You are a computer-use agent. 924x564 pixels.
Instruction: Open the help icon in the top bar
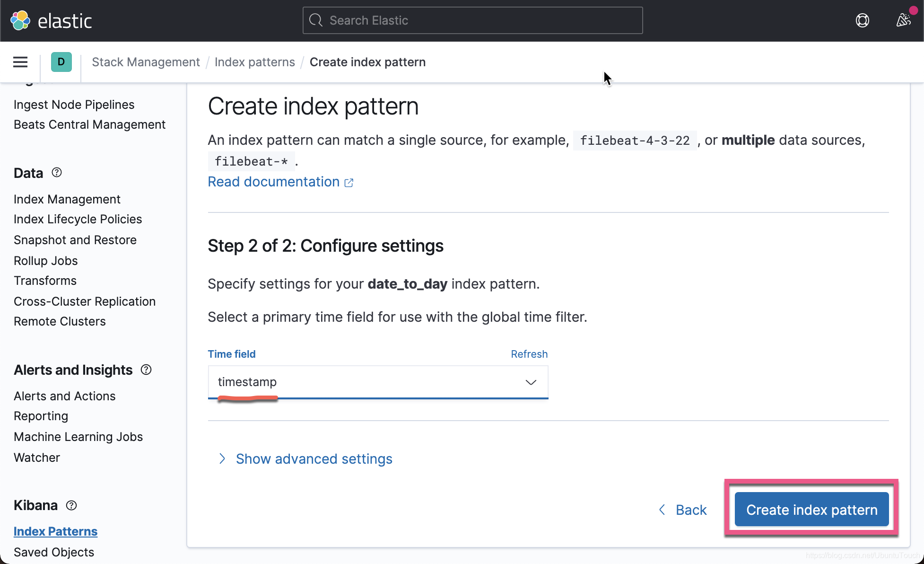[862, 20]
